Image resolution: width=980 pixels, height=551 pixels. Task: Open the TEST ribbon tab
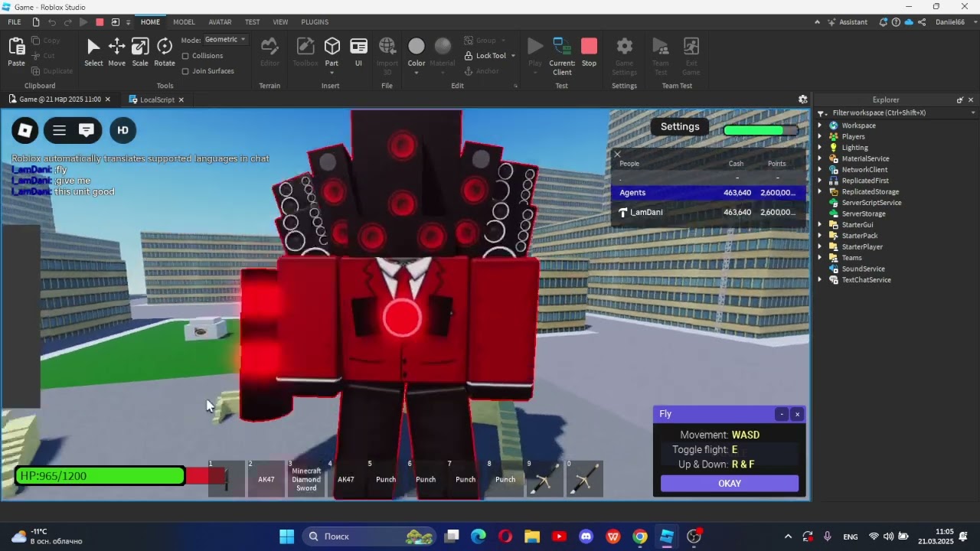252,22
